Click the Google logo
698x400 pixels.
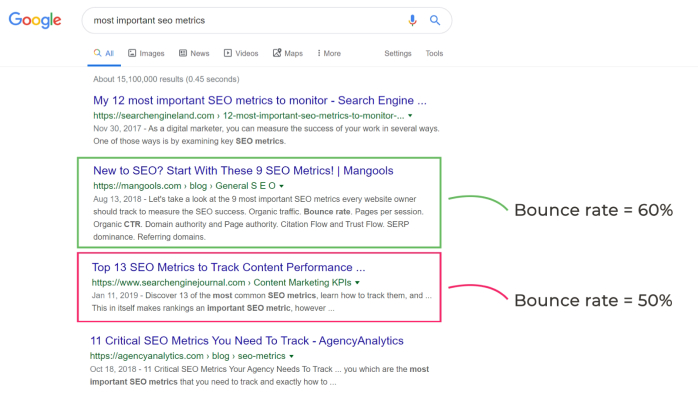35,20
